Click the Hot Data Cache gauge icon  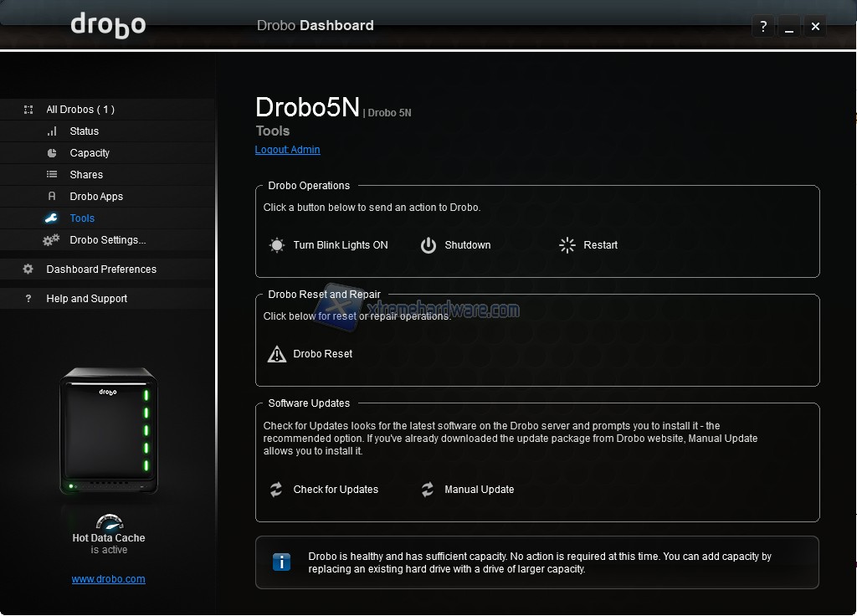click(109, 521)
